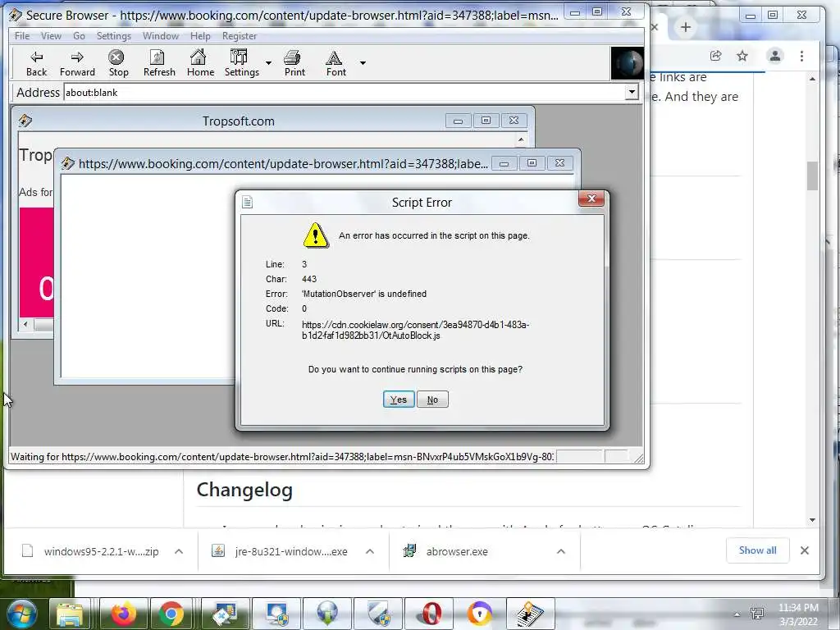Open the Go menu

click(79, 36)
